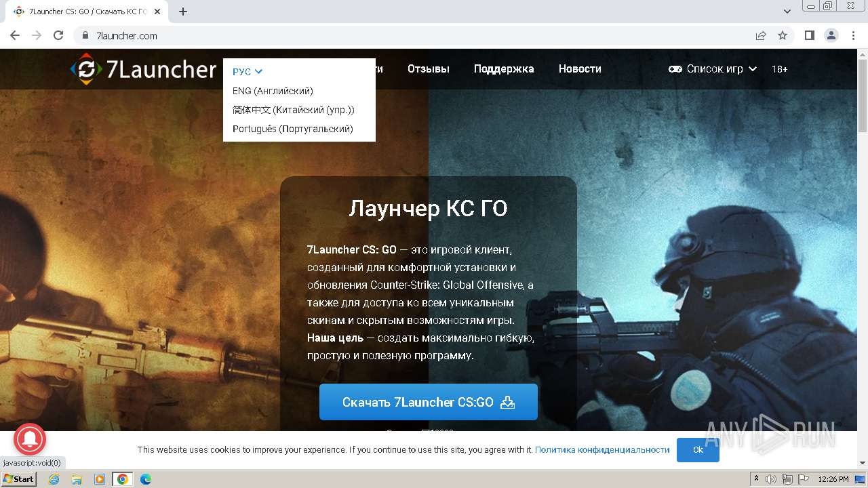Open the Chrome profile avatar
The width and height of the screenshot is (868, 488).
pyautogui.click(x=831, y=35)
